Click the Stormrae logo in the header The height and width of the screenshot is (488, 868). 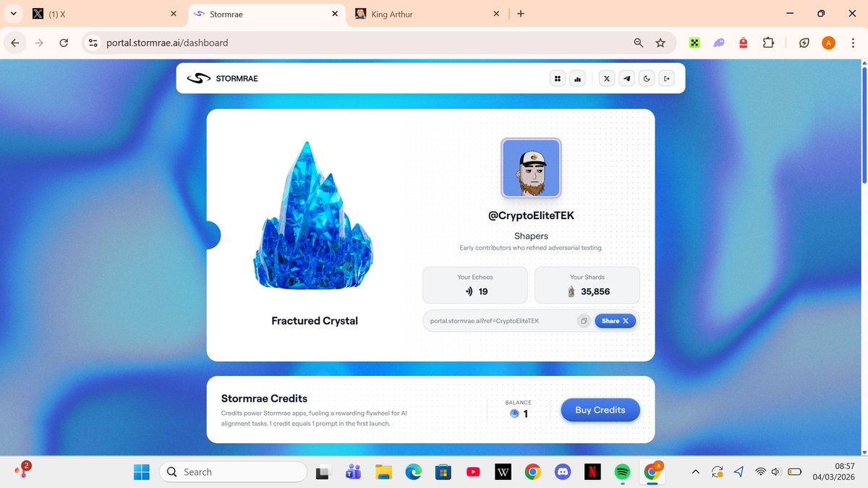(x=222, y=78)
